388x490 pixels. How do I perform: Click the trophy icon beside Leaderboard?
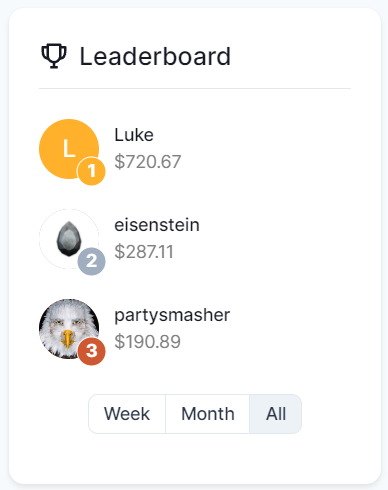tap(54, 56)
